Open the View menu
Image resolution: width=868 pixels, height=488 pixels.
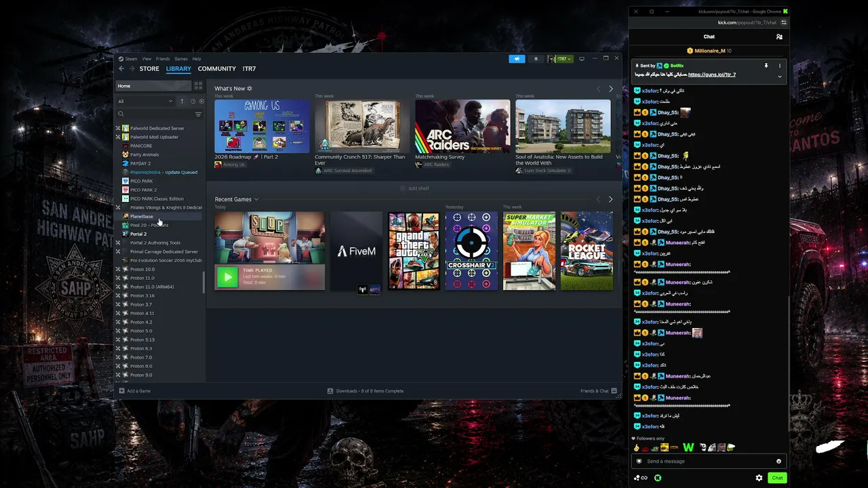coord(146,59)
